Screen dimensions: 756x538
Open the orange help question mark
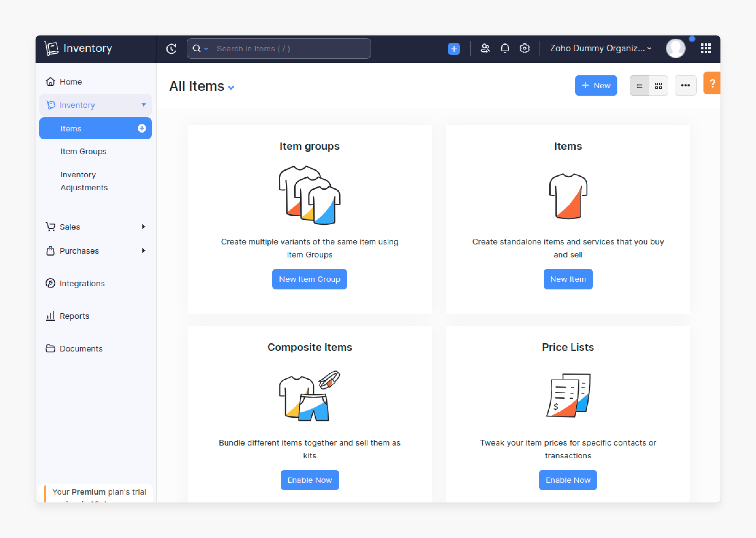tap(712, 83)
